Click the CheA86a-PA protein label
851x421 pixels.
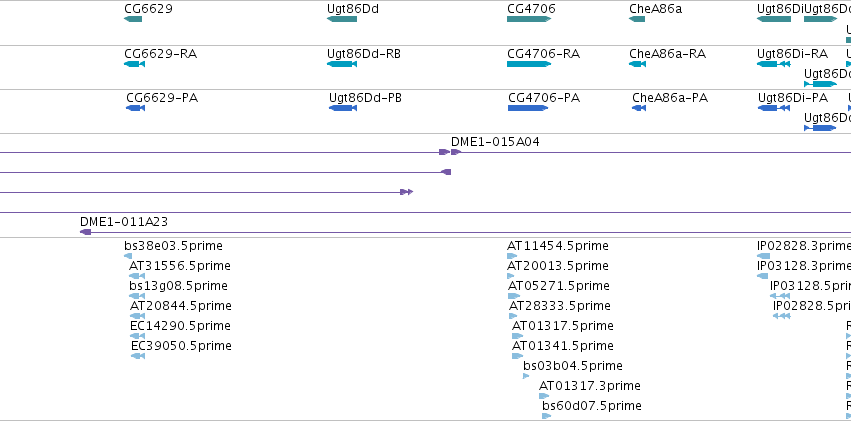[x=670, y=98]
